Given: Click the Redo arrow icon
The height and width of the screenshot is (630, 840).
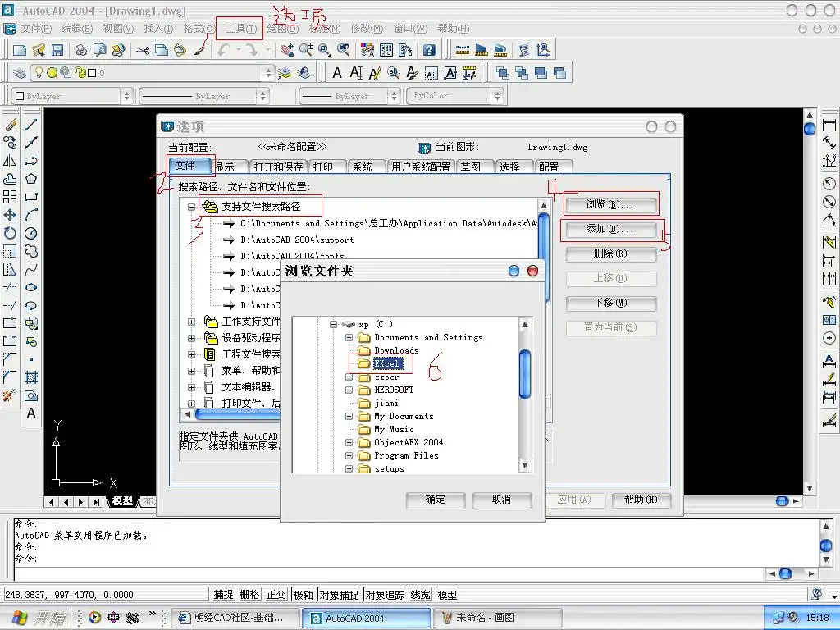Looking at the screenshot, I should tap(251, 50).
